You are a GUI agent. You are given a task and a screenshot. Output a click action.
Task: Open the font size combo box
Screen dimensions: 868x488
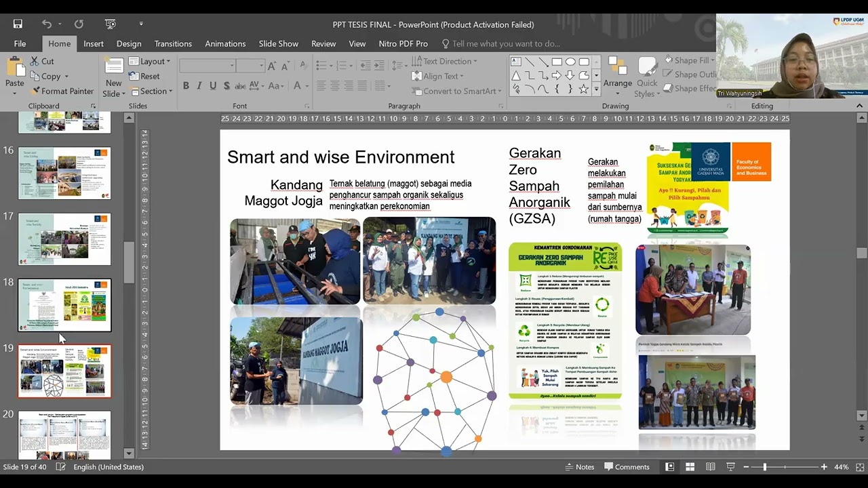pyautogui.click(x=250, y=66)
